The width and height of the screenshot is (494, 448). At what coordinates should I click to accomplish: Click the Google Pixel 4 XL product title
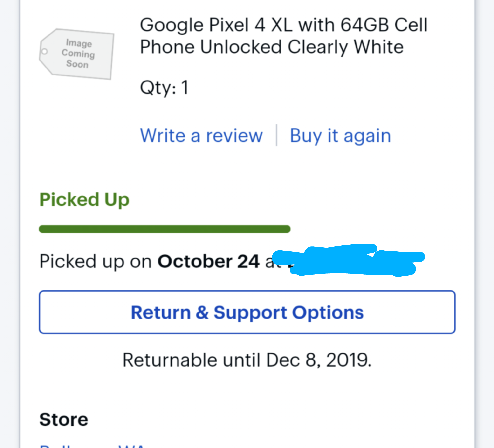pyautogui.click(x=284, y=36)
